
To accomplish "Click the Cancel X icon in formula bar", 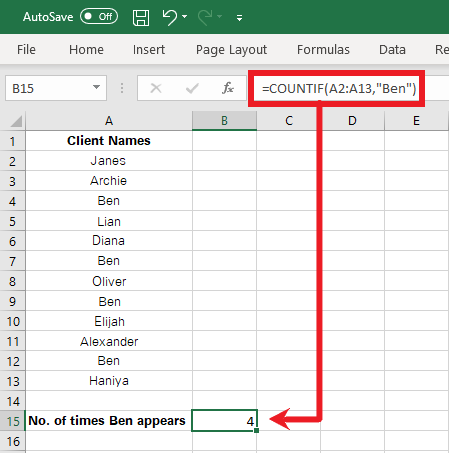I will coord(156,88).
